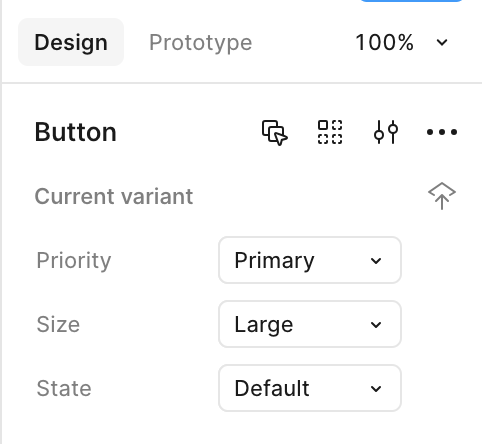Open the Prototype tab
The image size is (482, 444).
[x=200, y=43]
